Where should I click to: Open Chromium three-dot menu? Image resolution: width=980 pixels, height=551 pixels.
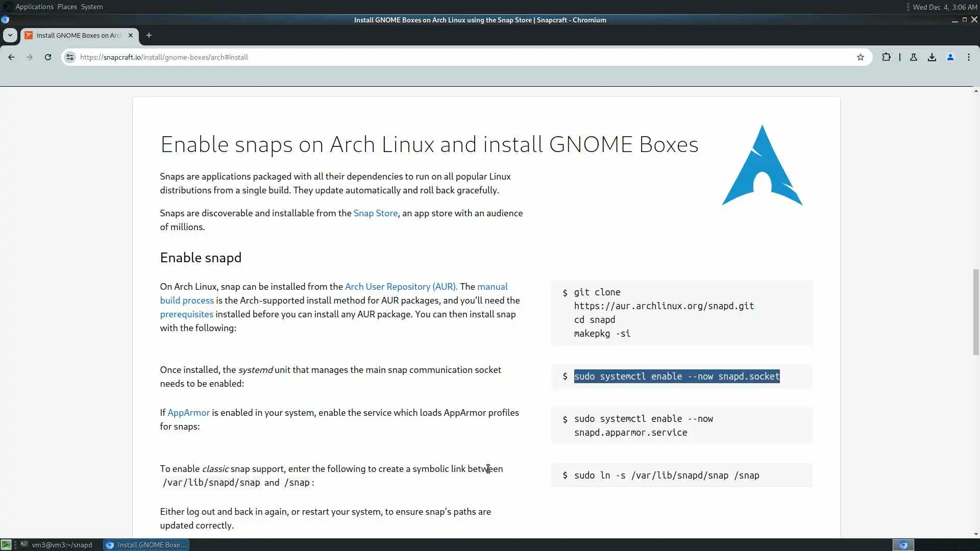click(969, 57)
